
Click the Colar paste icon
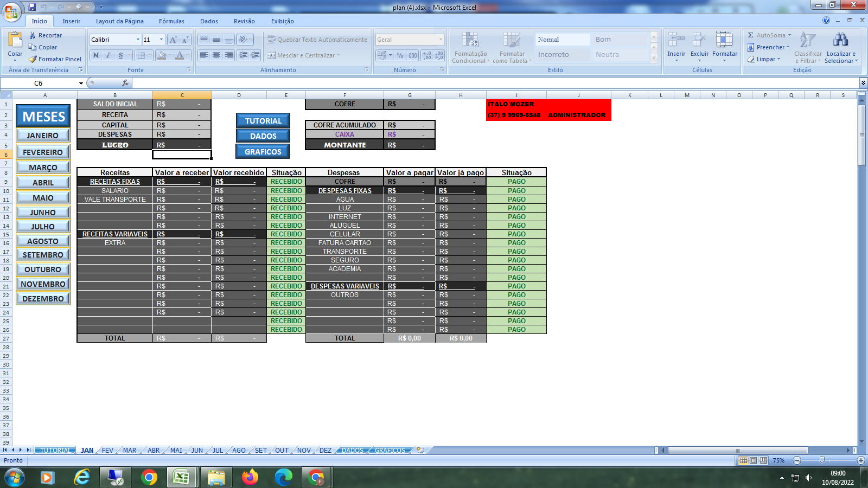coord(15,40)
